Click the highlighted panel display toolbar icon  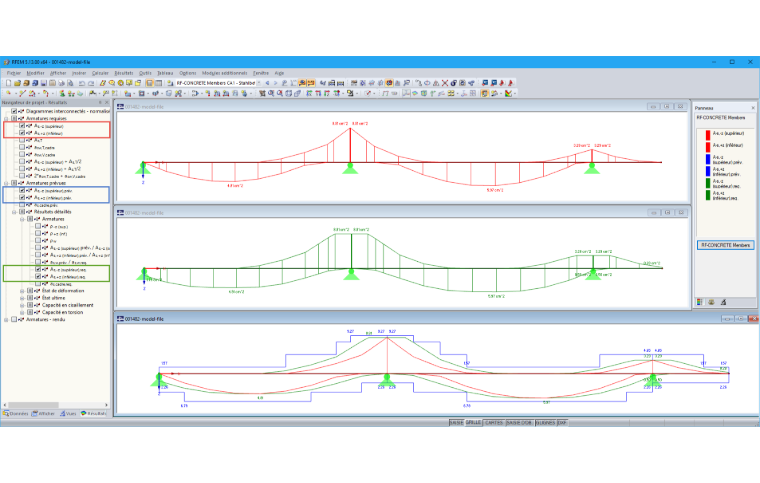(484, 93)
